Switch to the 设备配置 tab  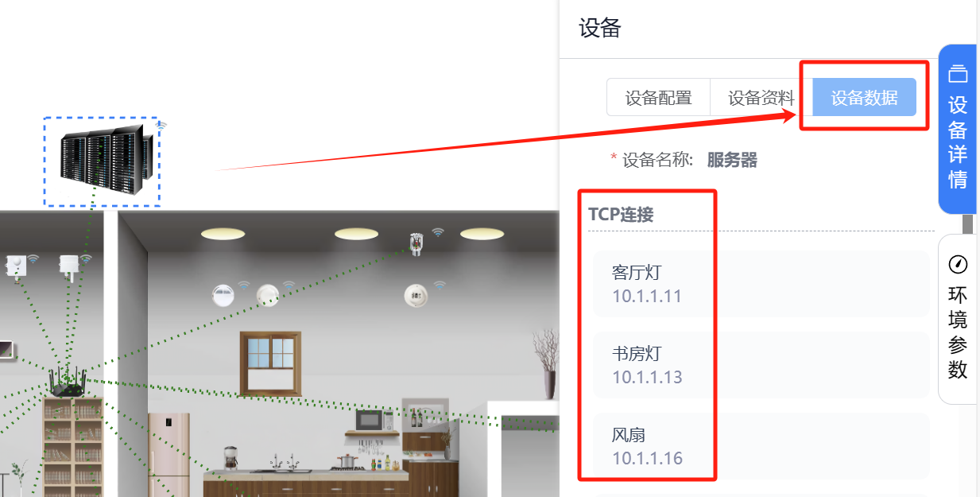(x=658, y=98)
